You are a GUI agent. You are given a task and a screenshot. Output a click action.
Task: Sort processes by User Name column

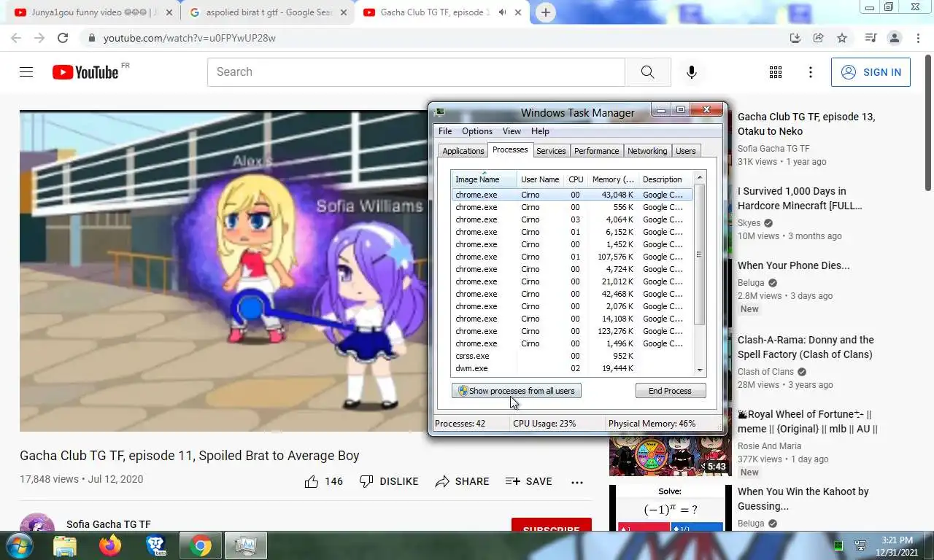click(x=540, y=179)
